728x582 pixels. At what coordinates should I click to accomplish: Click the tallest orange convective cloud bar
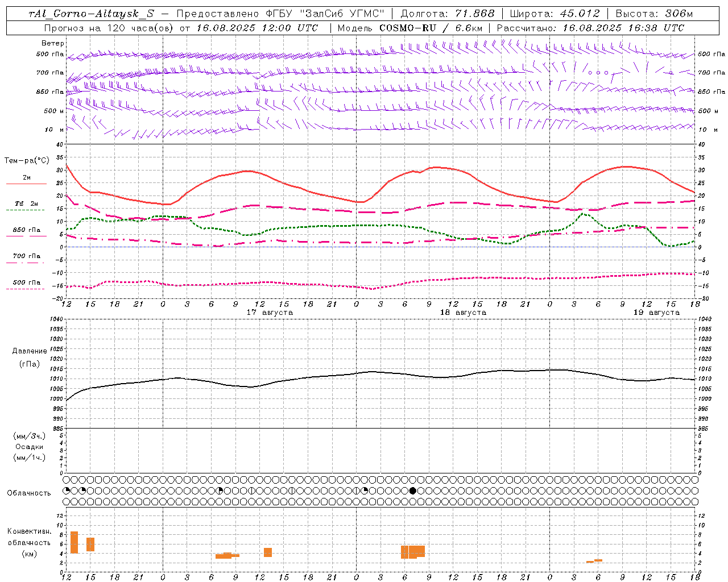pyautogui.click(x=74, y=542)
